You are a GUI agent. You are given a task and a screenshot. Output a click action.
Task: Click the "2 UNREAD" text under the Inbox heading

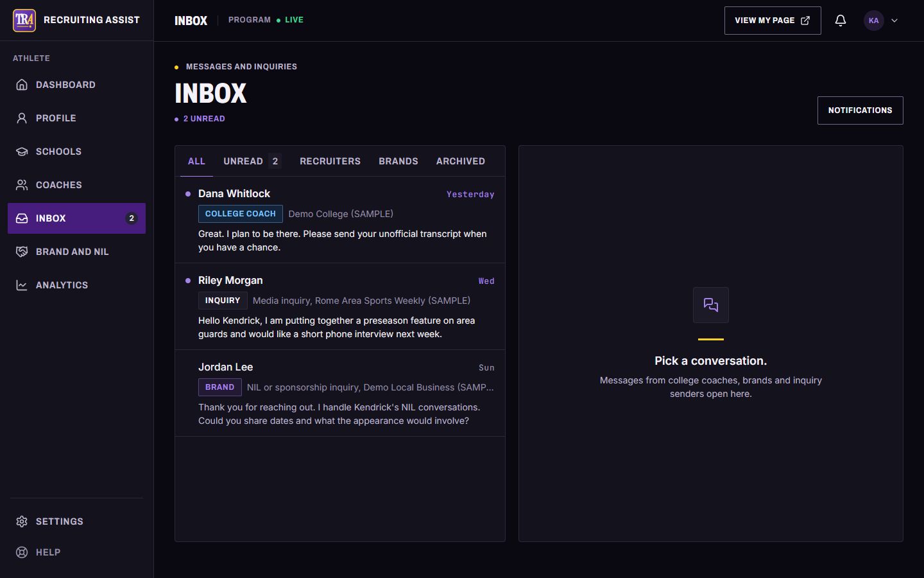[x=204, y=119]
